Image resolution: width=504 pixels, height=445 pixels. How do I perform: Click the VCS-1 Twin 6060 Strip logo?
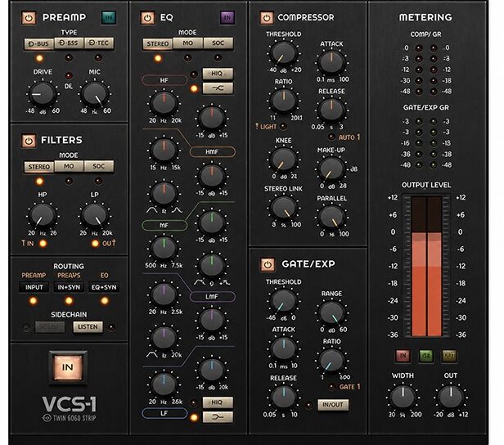point(69,409)
